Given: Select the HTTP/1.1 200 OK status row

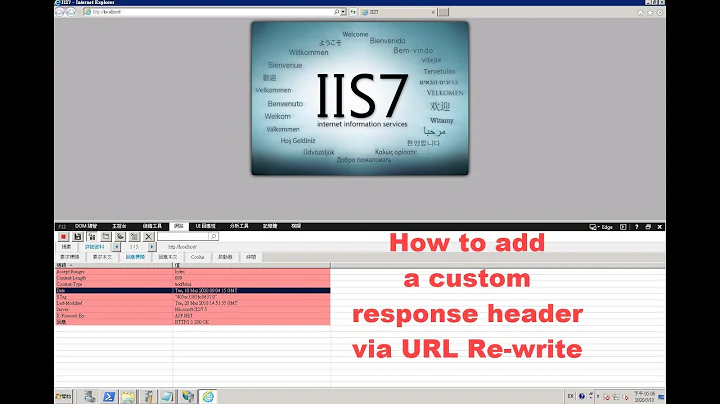Looking at the screenshot, I should click(x=192, y=322).
